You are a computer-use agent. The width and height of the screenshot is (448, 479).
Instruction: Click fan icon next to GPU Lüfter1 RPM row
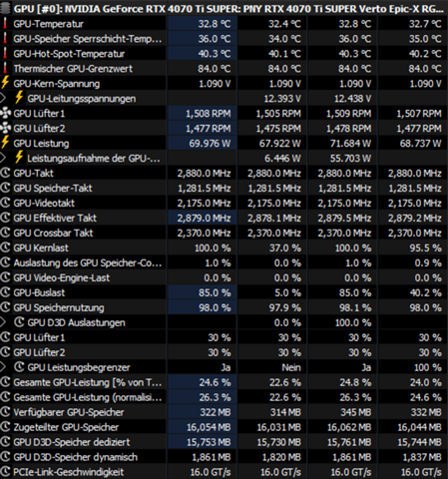coord(5,113)
